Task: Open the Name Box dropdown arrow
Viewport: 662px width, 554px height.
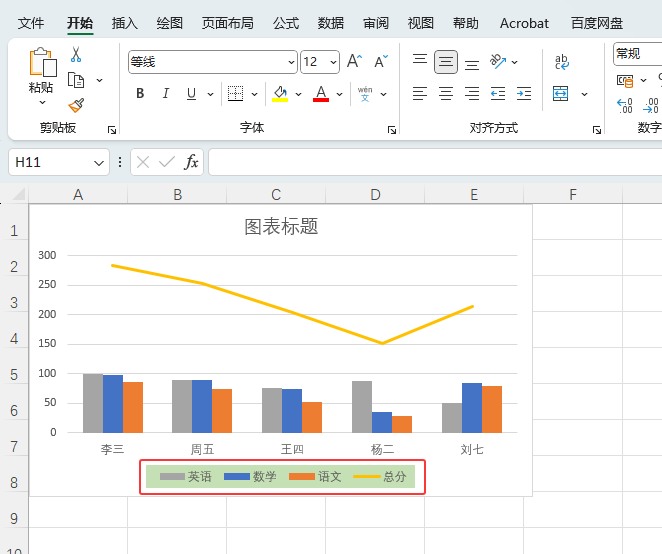Action: tap(99, 163)
